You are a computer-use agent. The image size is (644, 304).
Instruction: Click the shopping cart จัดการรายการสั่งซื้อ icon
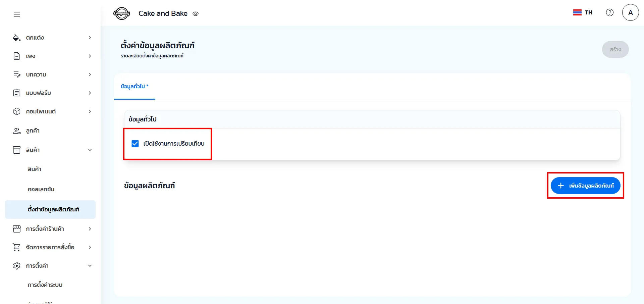(x=16, y=247)
